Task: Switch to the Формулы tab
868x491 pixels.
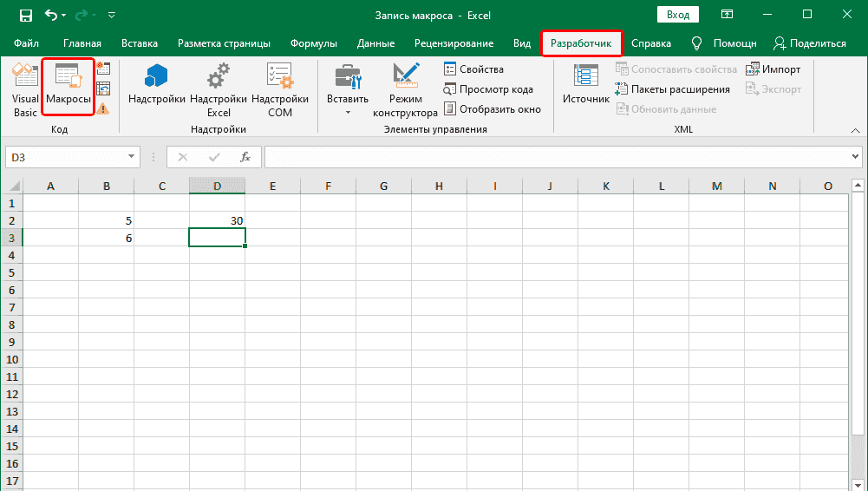Action: (x=314, y=43)
